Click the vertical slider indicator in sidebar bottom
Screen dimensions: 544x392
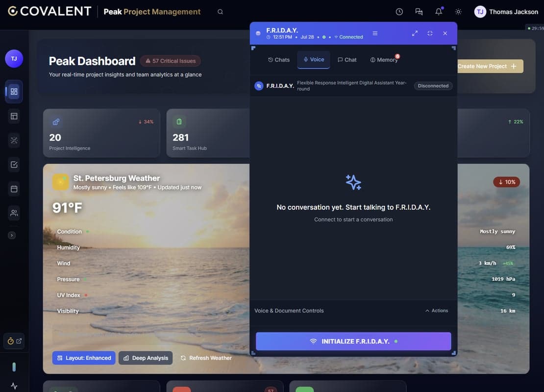[x=14, y=367]
